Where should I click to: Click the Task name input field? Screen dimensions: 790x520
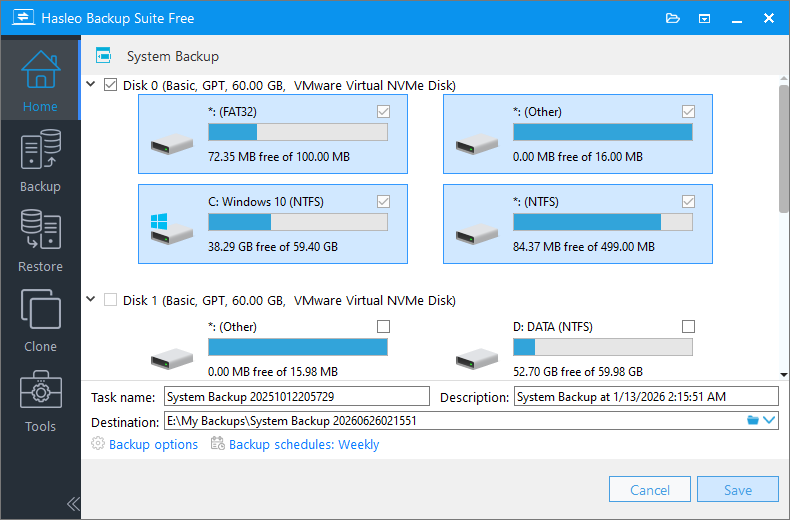tap(297, 397)
